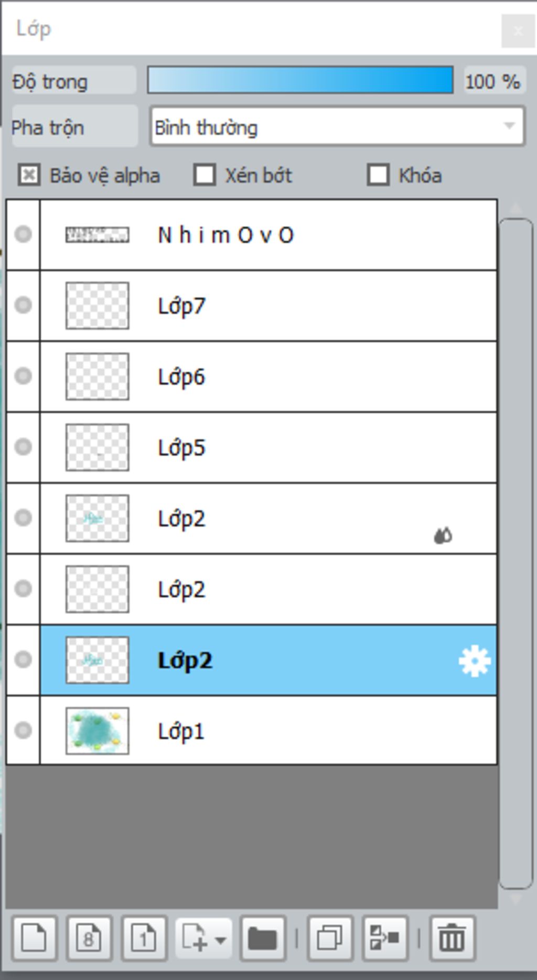
Task: Enable the Khóa lock checkbox
Action: pos(378,175)
